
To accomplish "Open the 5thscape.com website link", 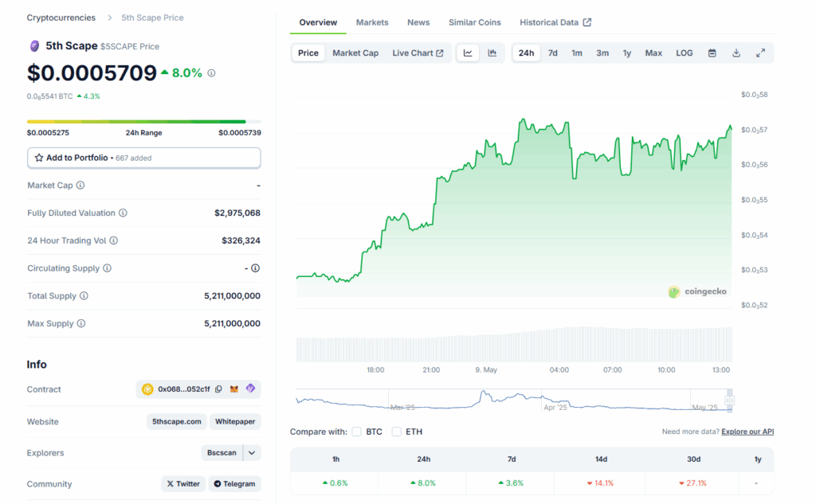I will coord(176,421).
